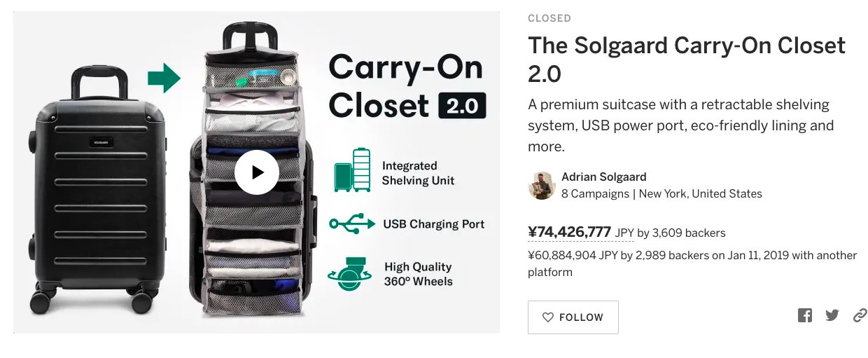
Task: Open Adrian Solgaard's profile name link
Action: click(x=603, y=177)
